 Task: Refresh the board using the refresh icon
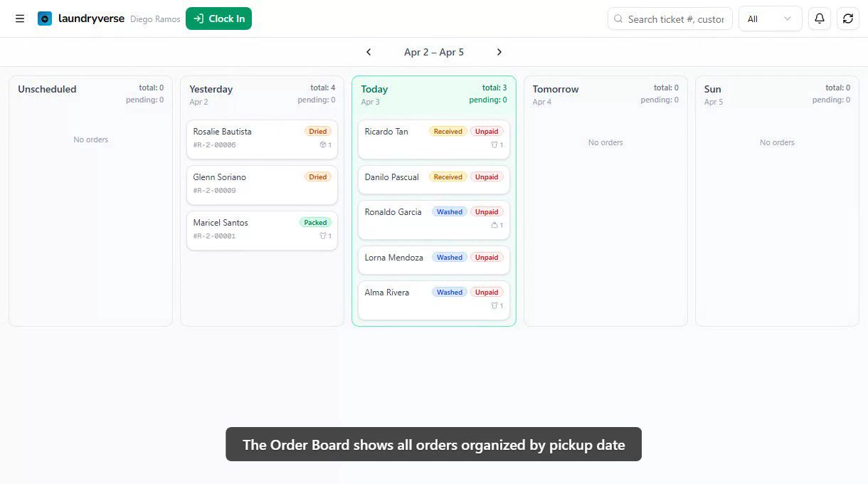click(x=847, y=19)
